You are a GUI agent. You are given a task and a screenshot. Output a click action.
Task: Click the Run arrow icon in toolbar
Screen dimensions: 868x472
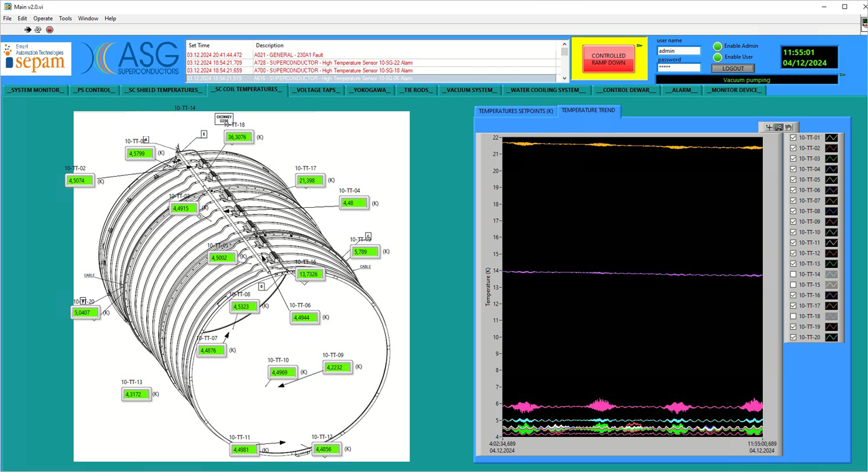pos(27,29)
